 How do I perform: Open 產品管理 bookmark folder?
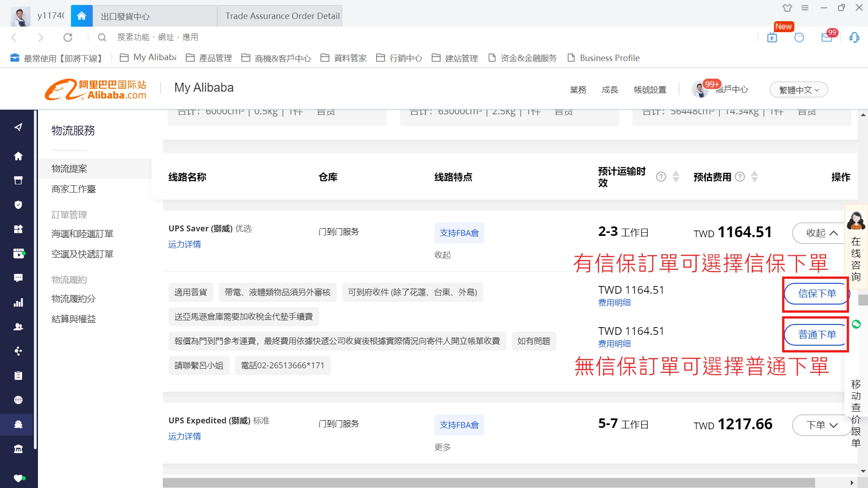click(x=209, y=58)
